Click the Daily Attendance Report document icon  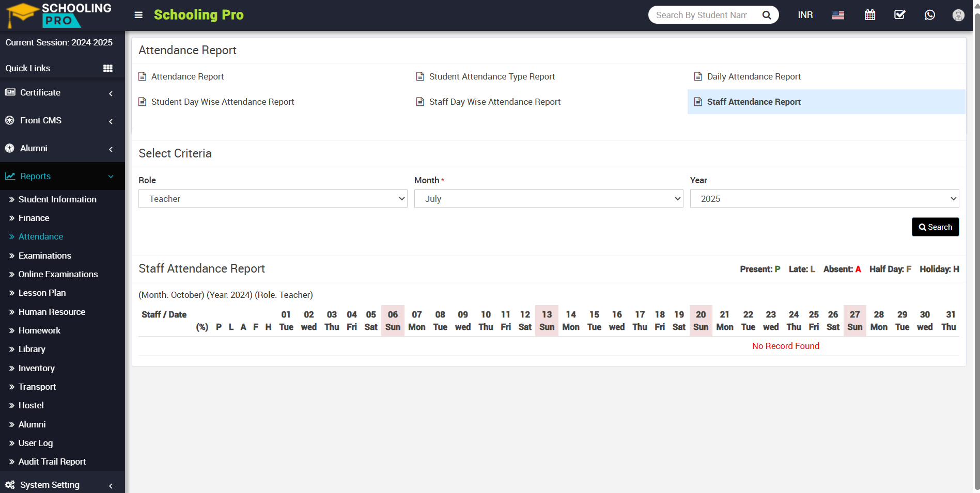click(698, 76)
